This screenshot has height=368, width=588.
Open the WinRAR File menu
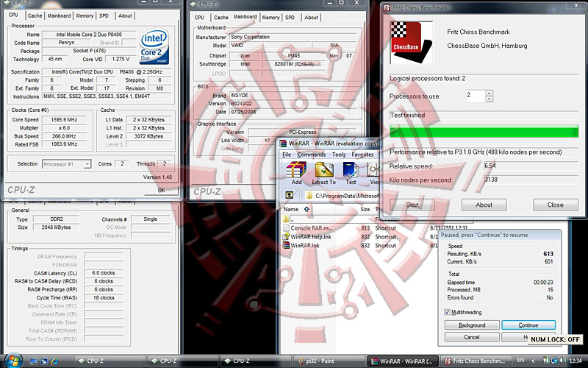tap(287, 155)
